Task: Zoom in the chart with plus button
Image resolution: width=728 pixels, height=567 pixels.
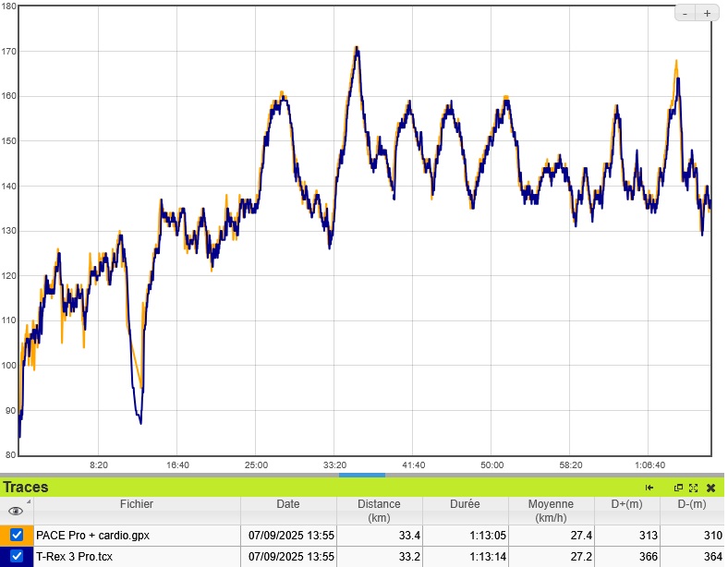Action: (707, 13)
